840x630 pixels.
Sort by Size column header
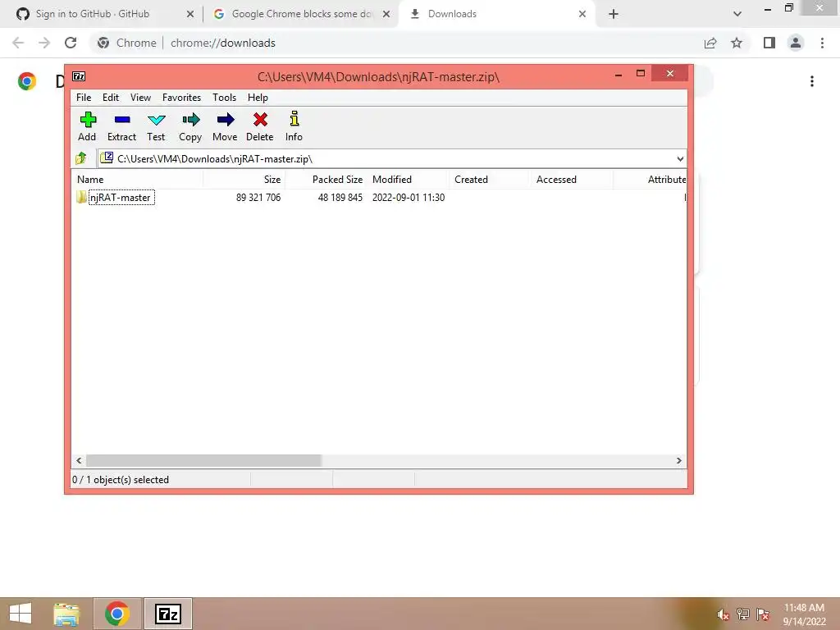tap(244, 180)
